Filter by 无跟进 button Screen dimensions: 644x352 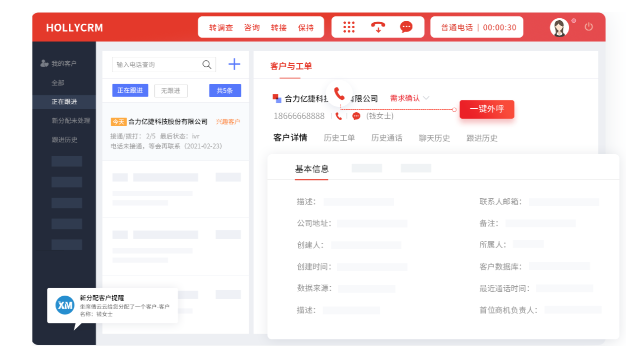pyautogui.click(x=171, y=90)
